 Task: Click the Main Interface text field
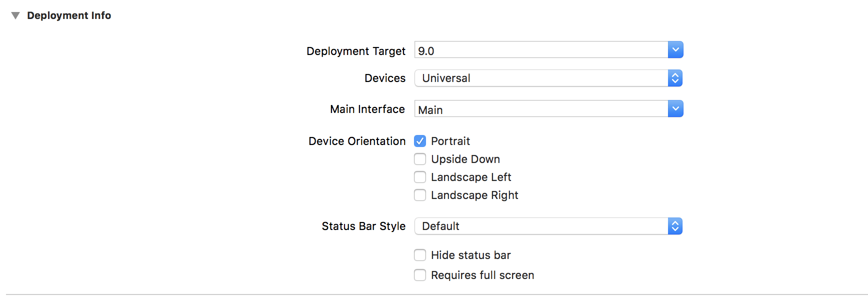pos(541,109)
